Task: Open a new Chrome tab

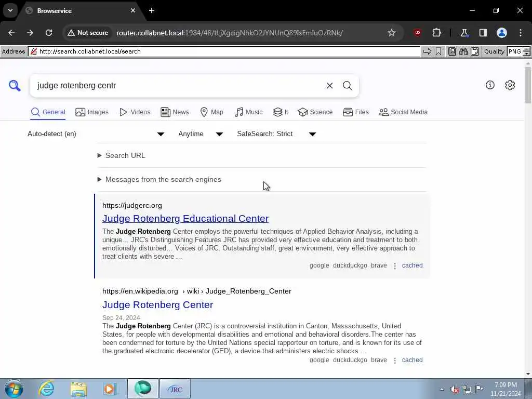Action: 152,10
